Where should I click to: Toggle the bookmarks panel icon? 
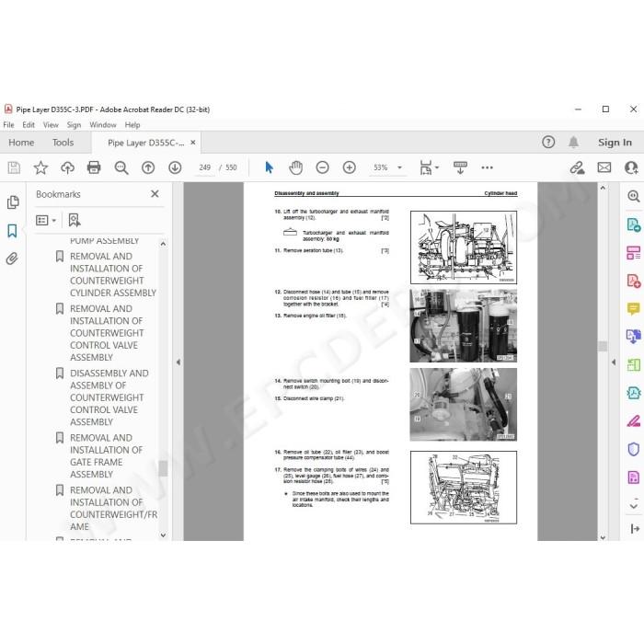coord(12,230)
